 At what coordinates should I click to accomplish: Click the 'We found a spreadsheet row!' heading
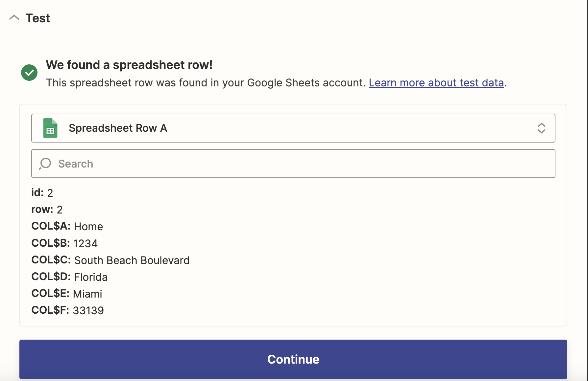129,65
